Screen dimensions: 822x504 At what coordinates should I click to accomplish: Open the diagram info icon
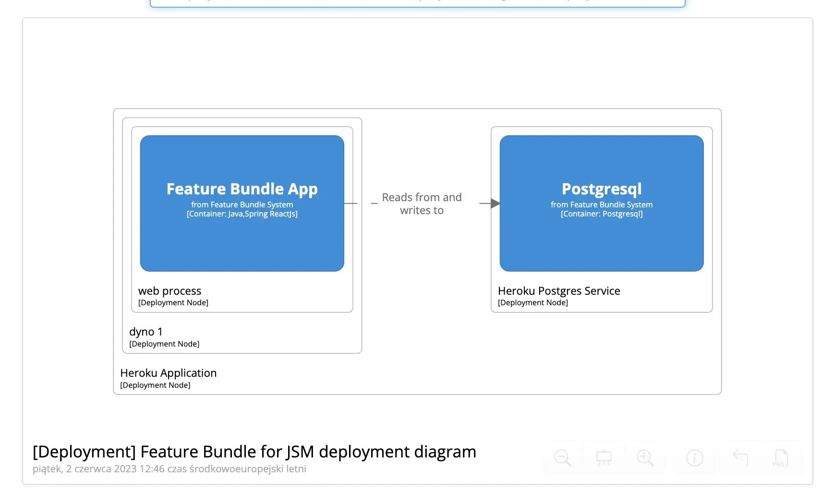click(694, 458)
